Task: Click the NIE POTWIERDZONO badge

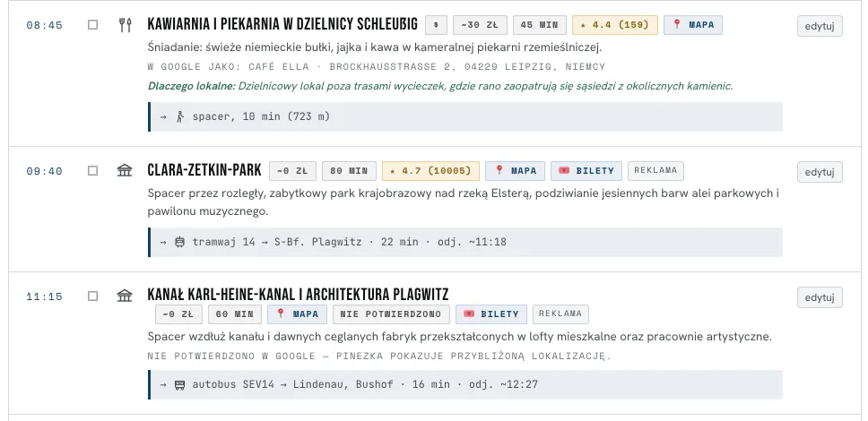Action: click(x=391, y=314)
